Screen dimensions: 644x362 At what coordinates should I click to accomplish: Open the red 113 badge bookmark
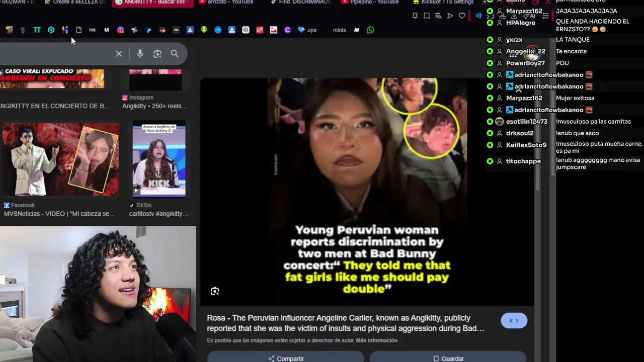[120, 30]
